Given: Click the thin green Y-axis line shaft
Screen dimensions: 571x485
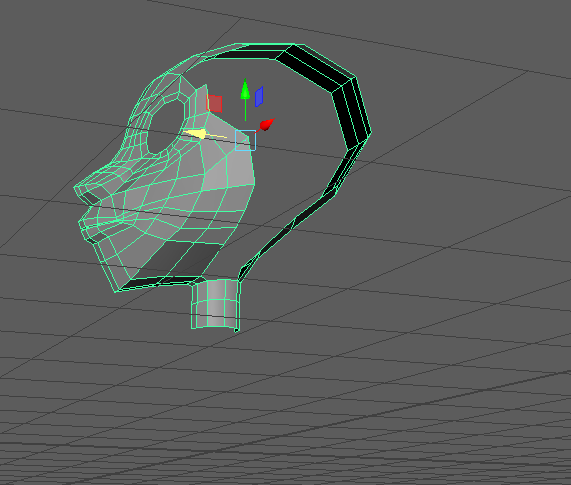Looking at the screenshot, I should coord(245,110).
